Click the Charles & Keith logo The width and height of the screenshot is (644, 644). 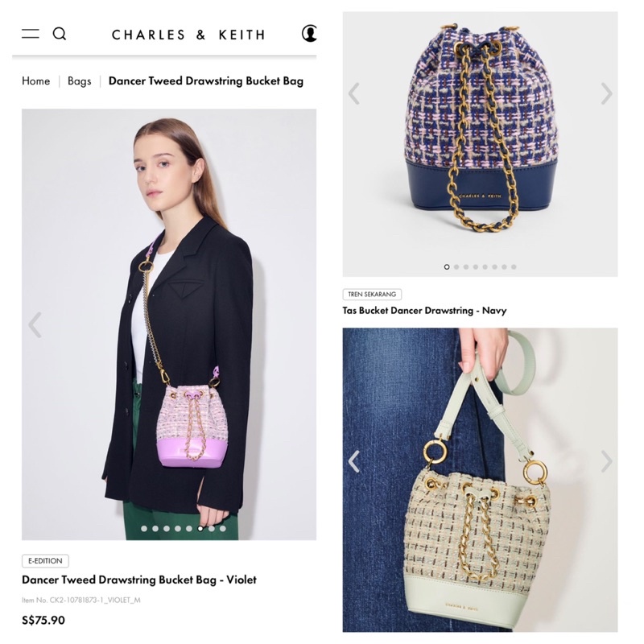coord(188,35)
